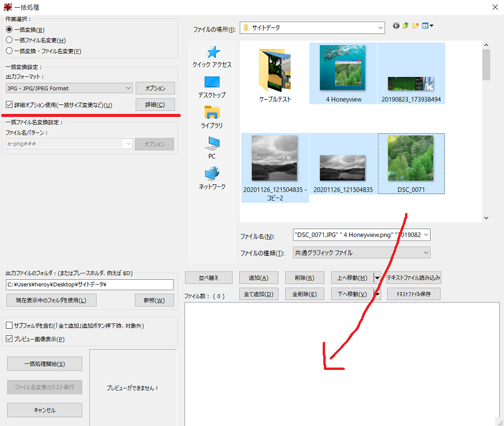Open Library (ライブラリ) location
The width and height of the screenshot is (504, 426).
(212, 118)
